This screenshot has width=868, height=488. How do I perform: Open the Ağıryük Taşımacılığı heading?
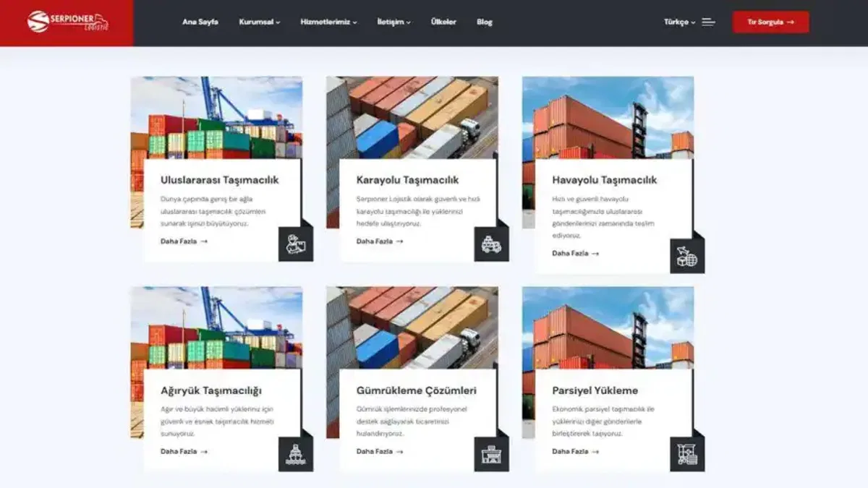211,390
